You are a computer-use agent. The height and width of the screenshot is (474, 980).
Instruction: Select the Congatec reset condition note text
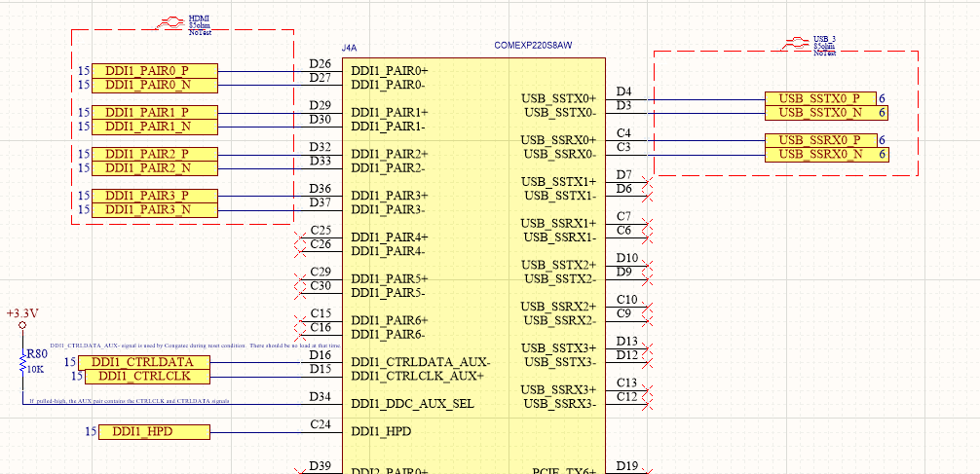196,346
